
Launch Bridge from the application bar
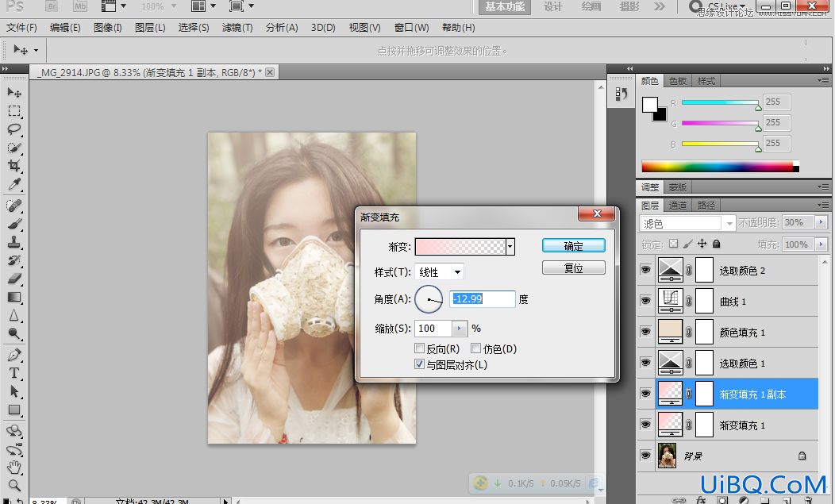(52, 6)
